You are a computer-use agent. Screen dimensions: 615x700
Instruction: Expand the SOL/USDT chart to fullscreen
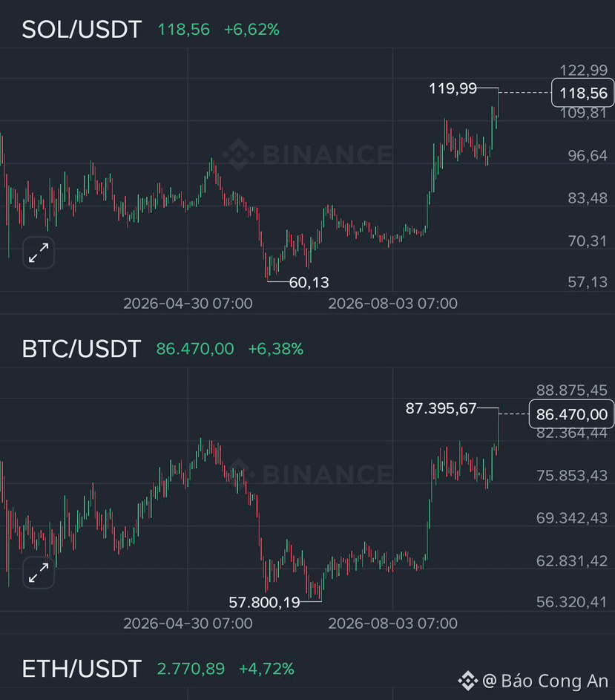point(39,252)
